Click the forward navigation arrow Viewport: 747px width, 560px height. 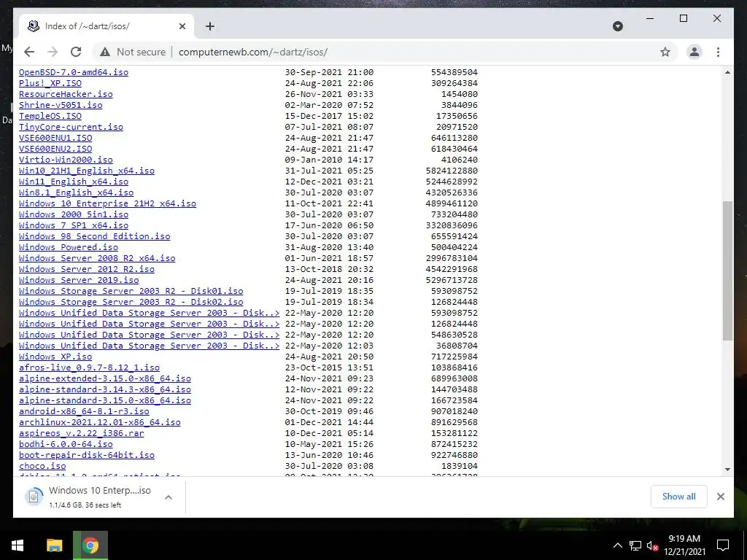(x=53, y=52)
